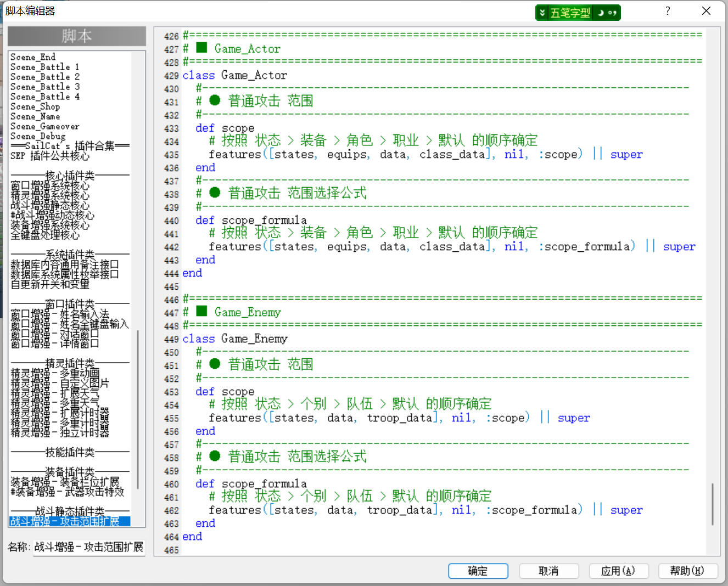Screen dimensions: 728x586
Task: Click code line 453 def scope
Action: (225, 391)
